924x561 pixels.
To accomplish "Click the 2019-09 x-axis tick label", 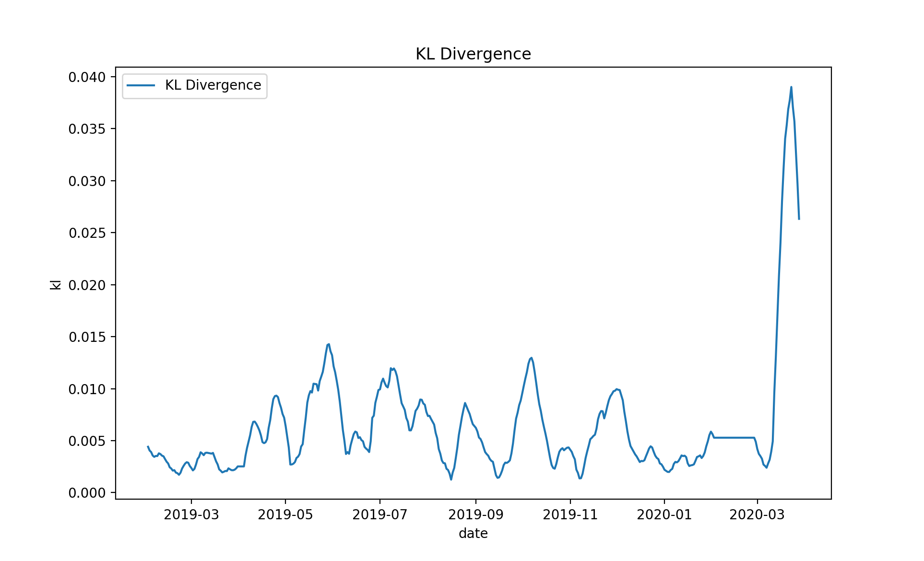I will [x=476, y=515].
